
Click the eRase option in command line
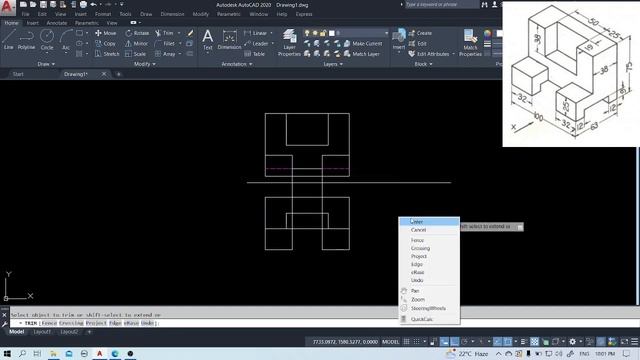pyautogui.click(x=131, y=323)
